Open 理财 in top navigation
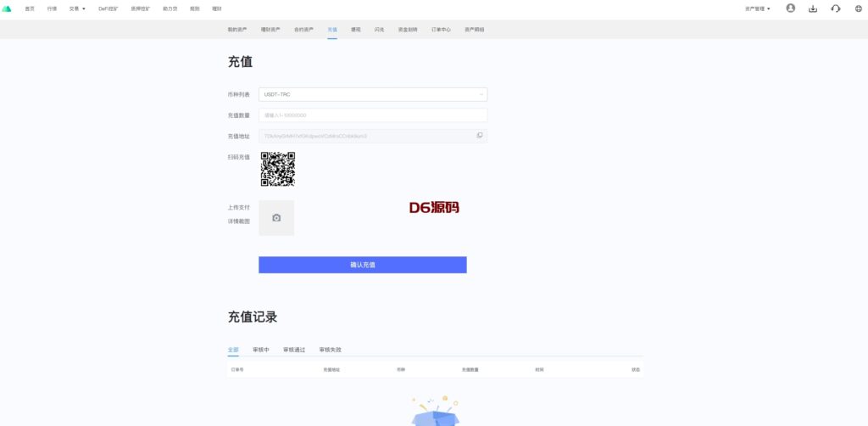 tap(217, 8)
